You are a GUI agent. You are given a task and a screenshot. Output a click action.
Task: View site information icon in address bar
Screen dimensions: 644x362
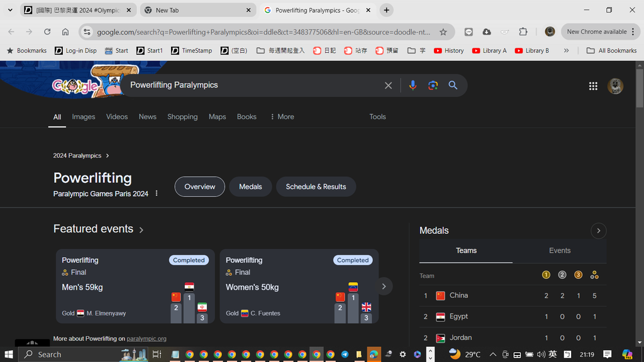(87, 31)
